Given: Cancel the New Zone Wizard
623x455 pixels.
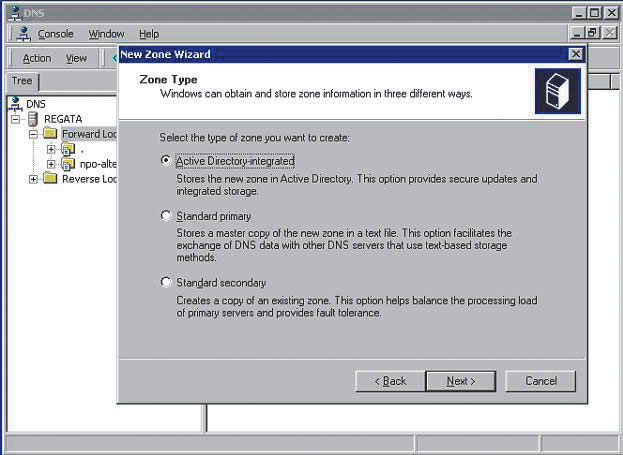Looking at the screenshot, I should point(540,381).
